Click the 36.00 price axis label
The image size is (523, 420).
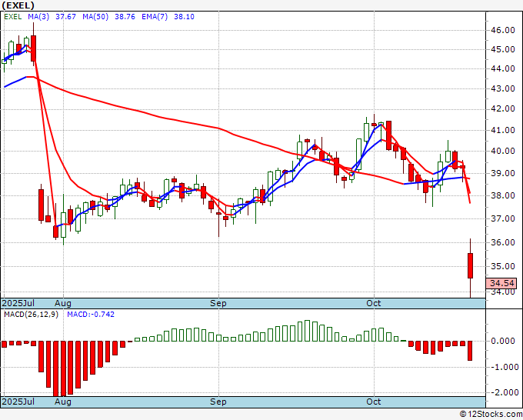[503, 242]
